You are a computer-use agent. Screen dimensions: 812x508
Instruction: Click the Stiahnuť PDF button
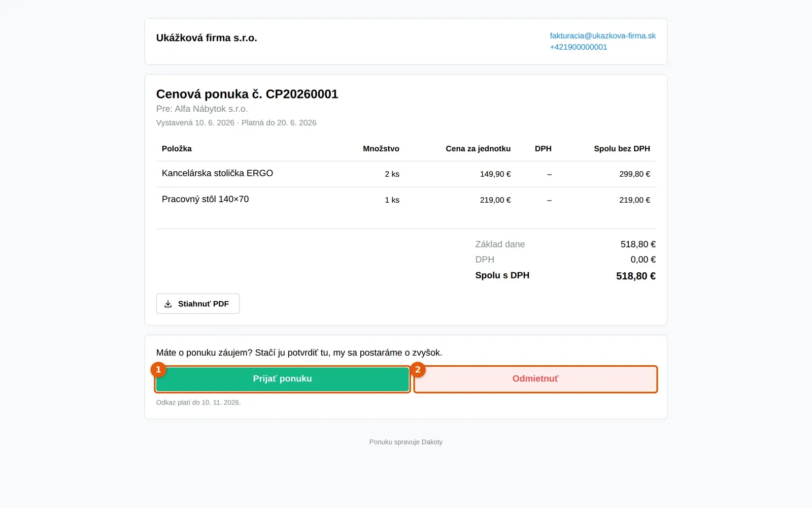click(x=198, y=304)
